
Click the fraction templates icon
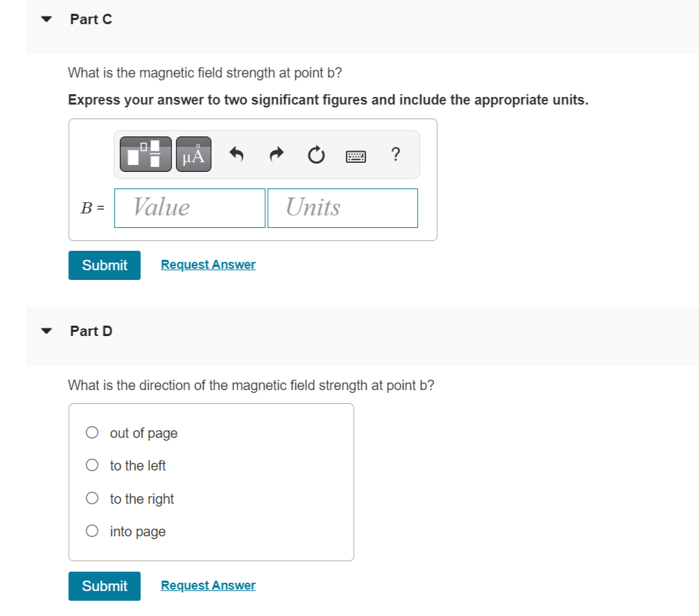[x=146, y=154]
